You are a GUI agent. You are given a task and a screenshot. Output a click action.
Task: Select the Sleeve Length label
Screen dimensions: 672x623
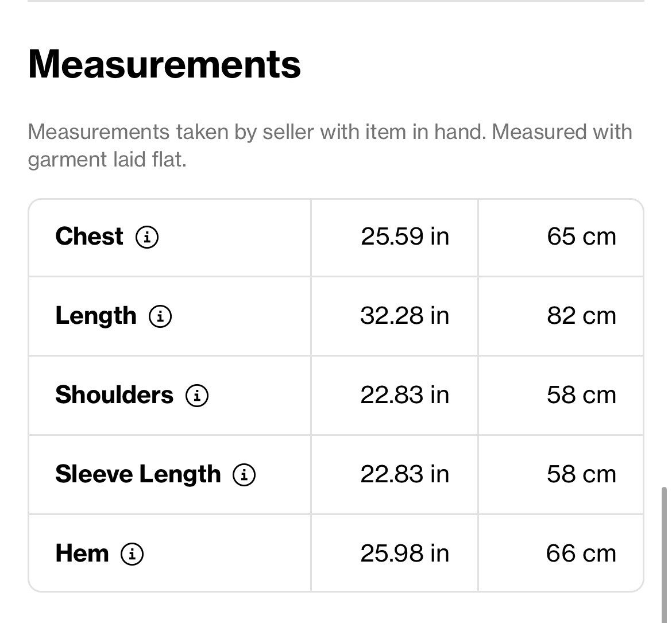(x=138, y=474)
